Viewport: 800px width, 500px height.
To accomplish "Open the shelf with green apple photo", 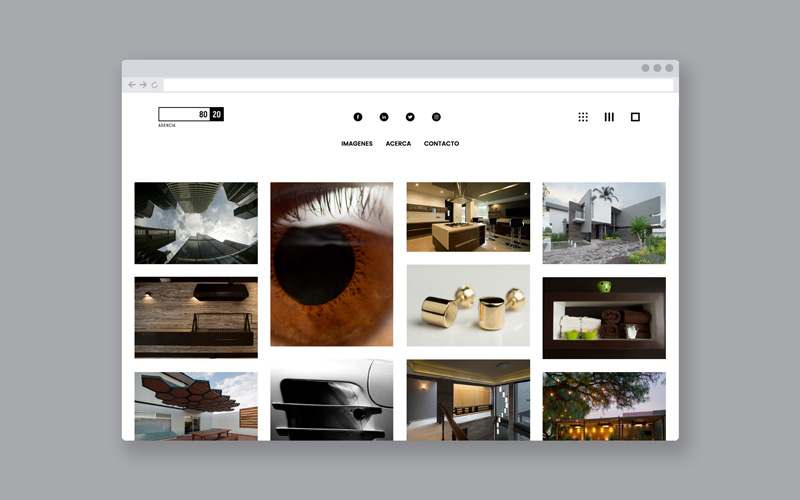I will pos(604,318).
